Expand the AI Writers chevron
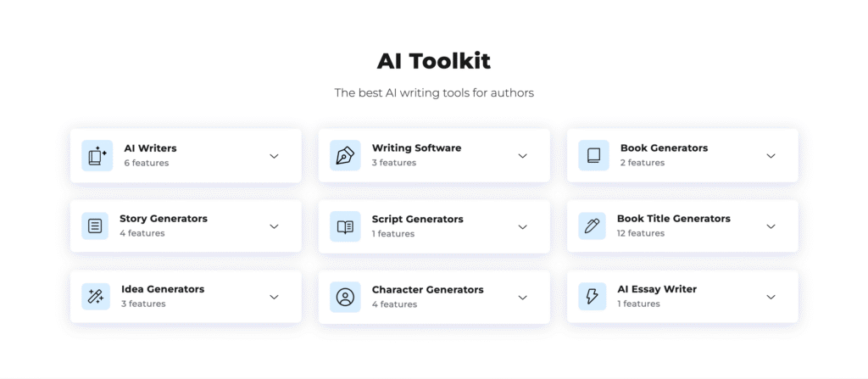The image size is (868, 379). pos(274,156)
